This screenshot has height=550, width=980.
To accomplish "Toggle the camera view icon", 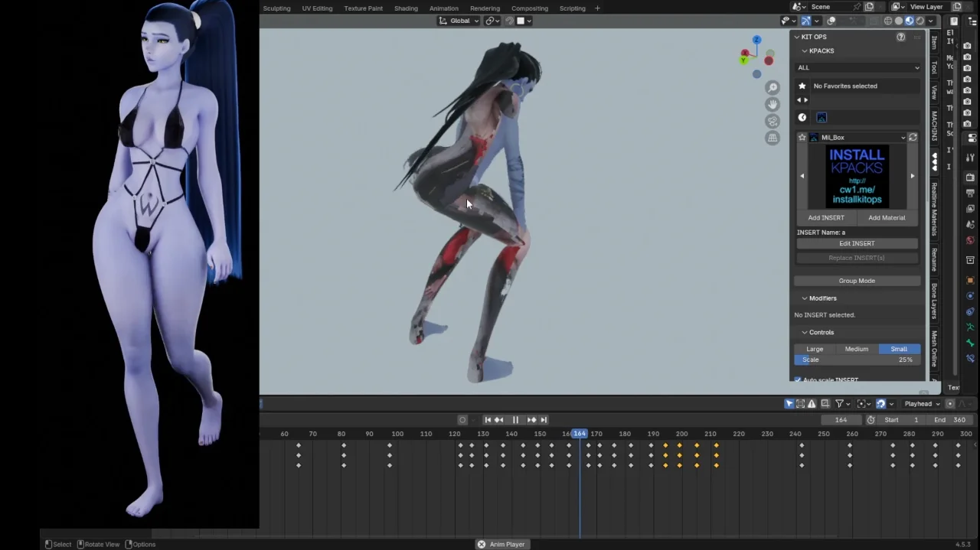I will [x=773, y=121].
